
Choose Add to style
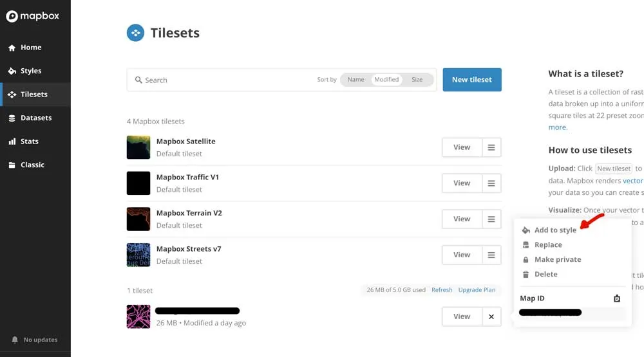point(555,230)
